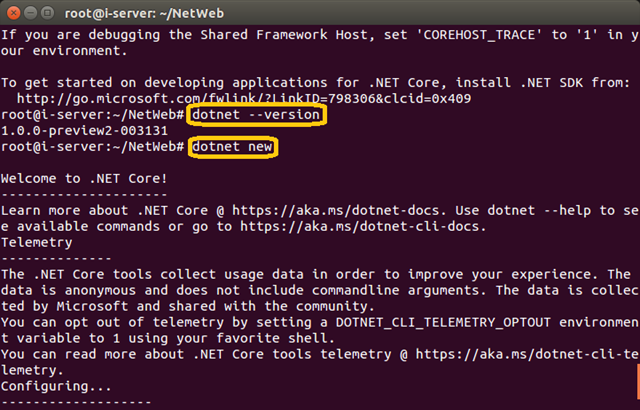Minimize the terminal window

[31, 13]
